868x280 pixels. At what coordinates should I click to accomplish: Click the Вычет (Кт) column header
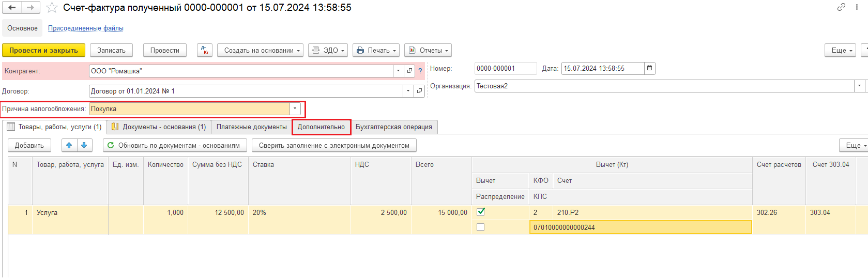[612, 164]
